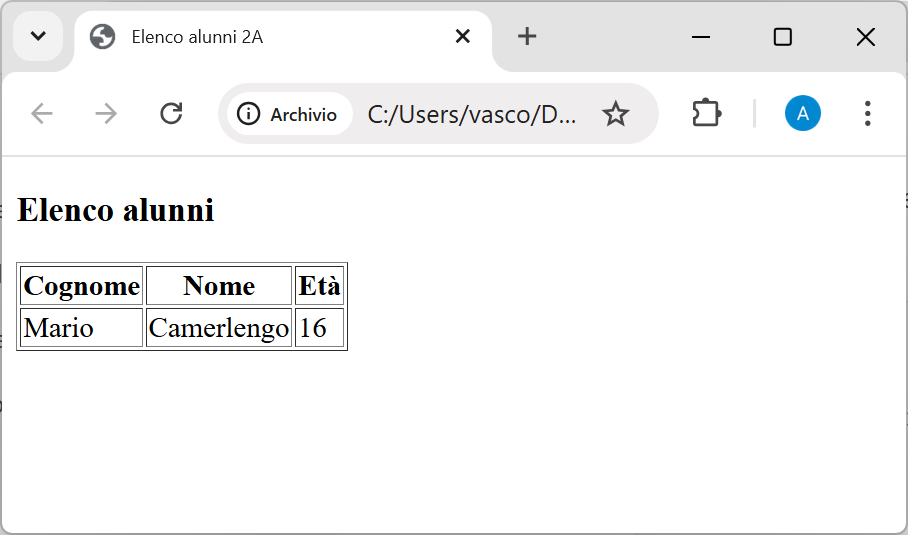The image size is (908, 535).
Task: Click the Nome column header cell
Action: point(219,285)
